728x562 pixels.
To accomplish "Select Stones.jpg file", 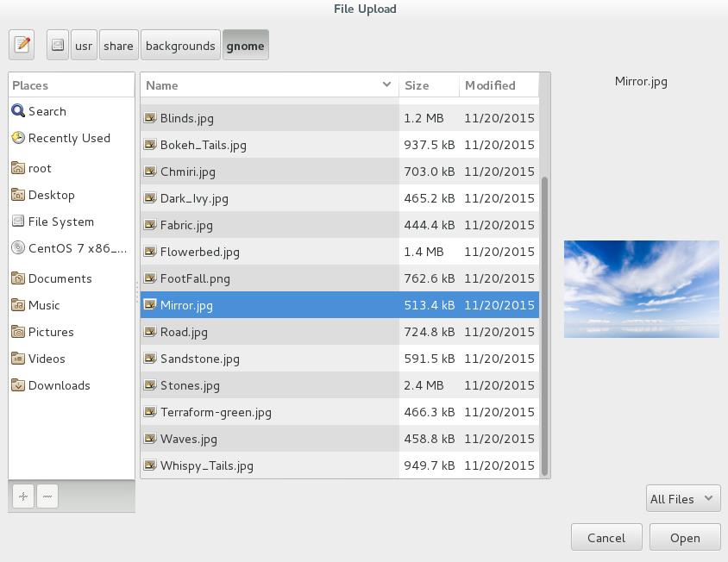I will pos(339,385).
